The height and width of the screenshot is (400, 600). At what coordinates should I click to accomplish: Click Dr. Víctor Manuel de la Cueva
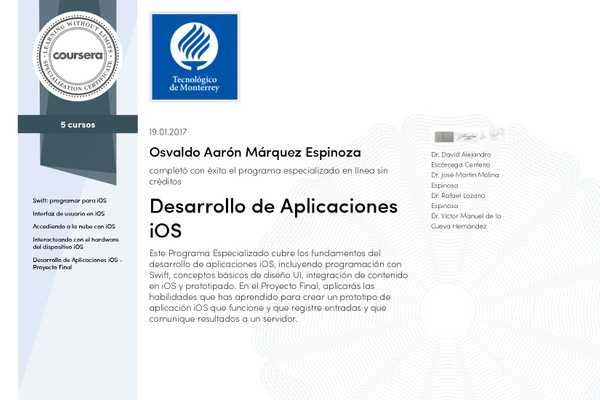(x=466, y=221)
